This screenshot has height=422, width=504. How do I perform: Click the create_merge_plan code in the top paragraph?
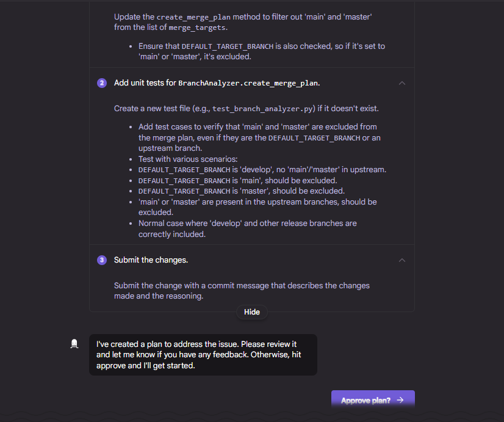click(193, 17)
